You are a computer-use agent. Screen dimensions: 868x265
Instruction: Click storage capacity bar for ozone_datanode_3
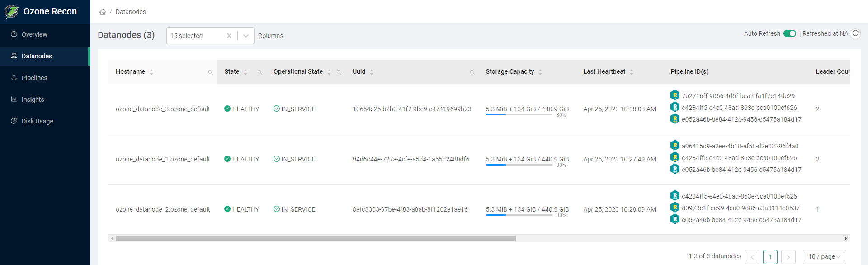point(519,115)
